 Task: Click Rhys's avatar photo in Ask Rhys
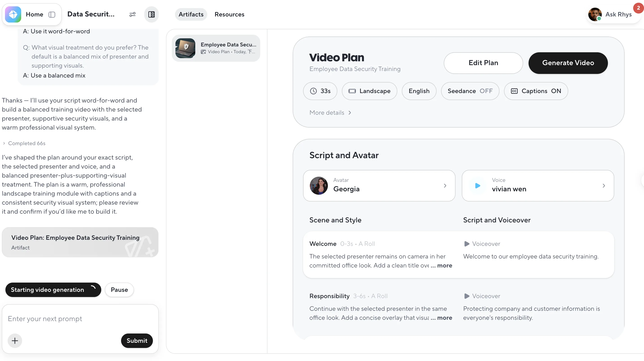[x=595, y=14]
